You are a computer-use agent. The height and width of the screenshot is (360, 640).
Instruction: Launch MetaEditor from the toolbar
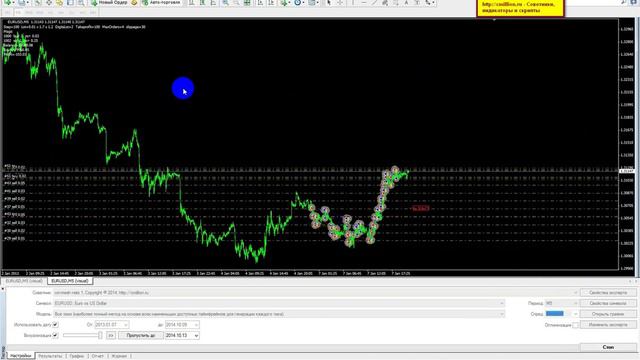134,2
